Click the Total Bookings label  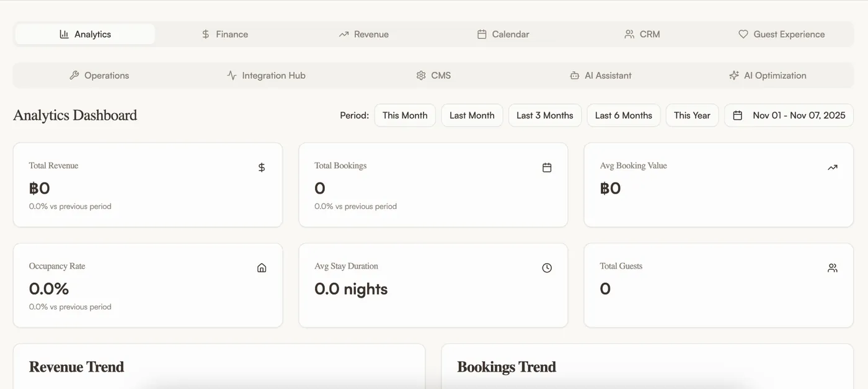coord(340,166)
